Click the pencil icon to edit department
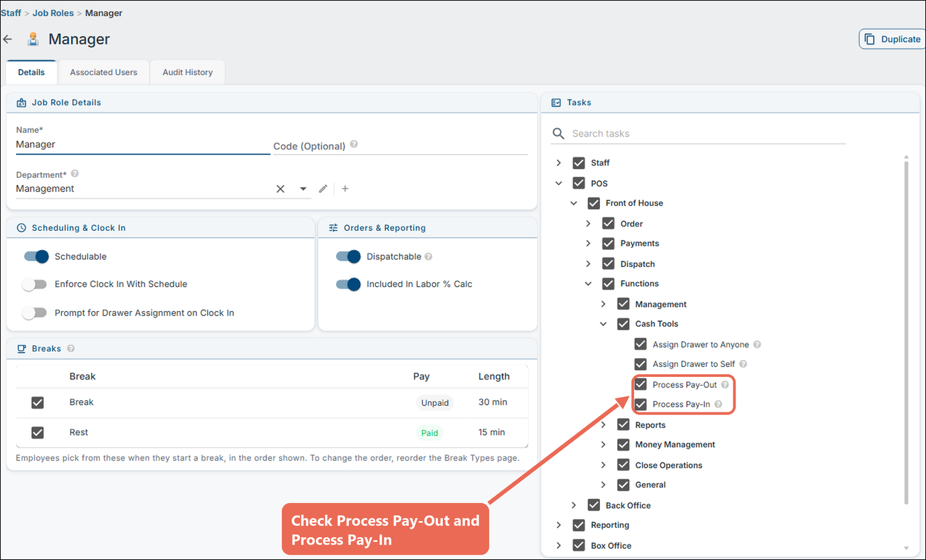 (x=323, y=189)
